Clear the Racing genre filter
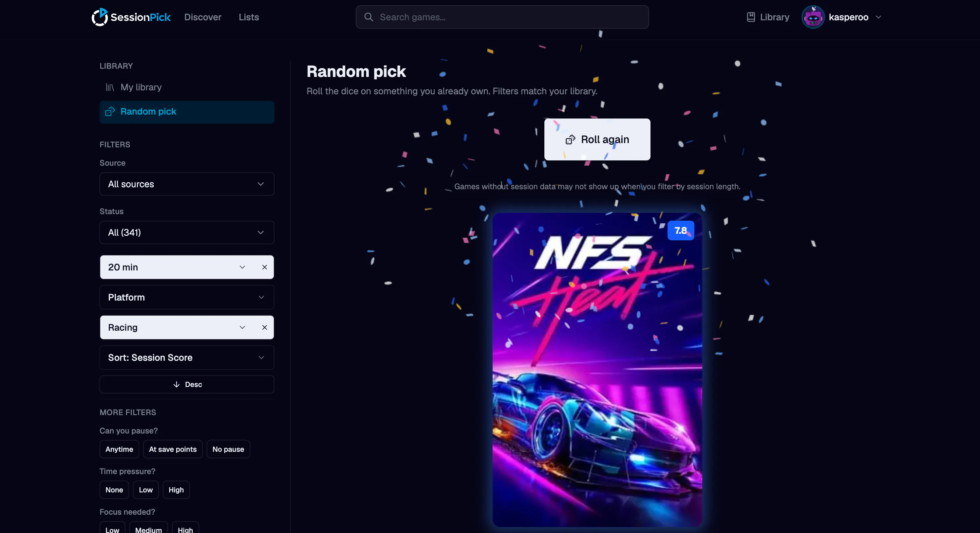This screenshot has height=533, width=980. tap(264, 327)
